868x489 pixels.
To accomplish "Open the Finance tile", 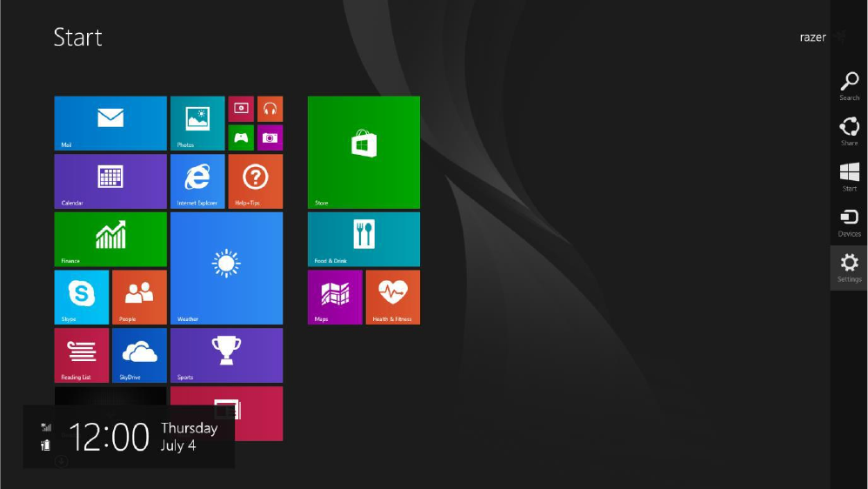I will [110, 239].
